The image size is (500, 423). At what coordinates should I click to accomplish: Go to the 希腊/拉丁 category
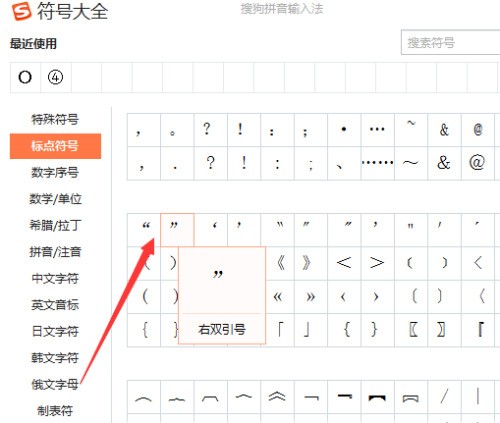click(55, 225)
